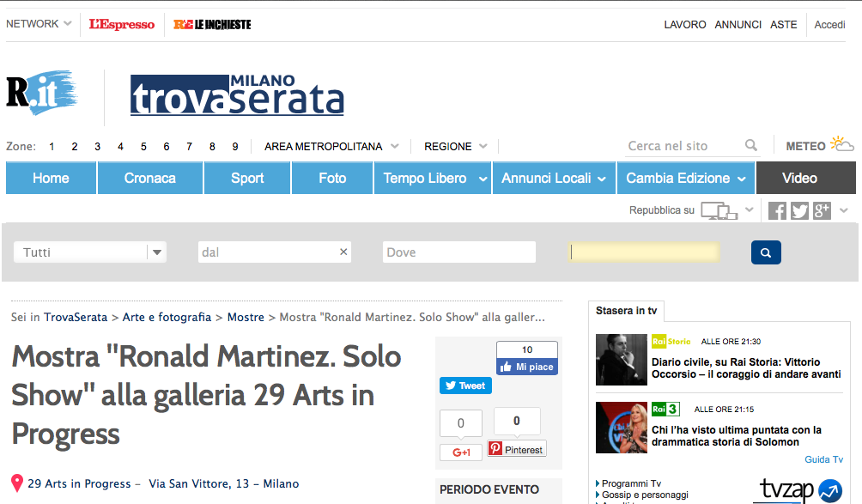Open the Rai Storia channel logo
Image resolution: width=862 pixels, height=504 pixels.
[x=671, y=342]
